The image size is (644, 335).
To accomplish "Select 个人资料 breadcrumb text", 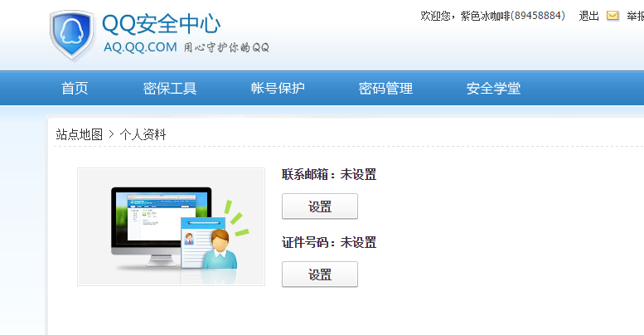I will pos(143,134).
